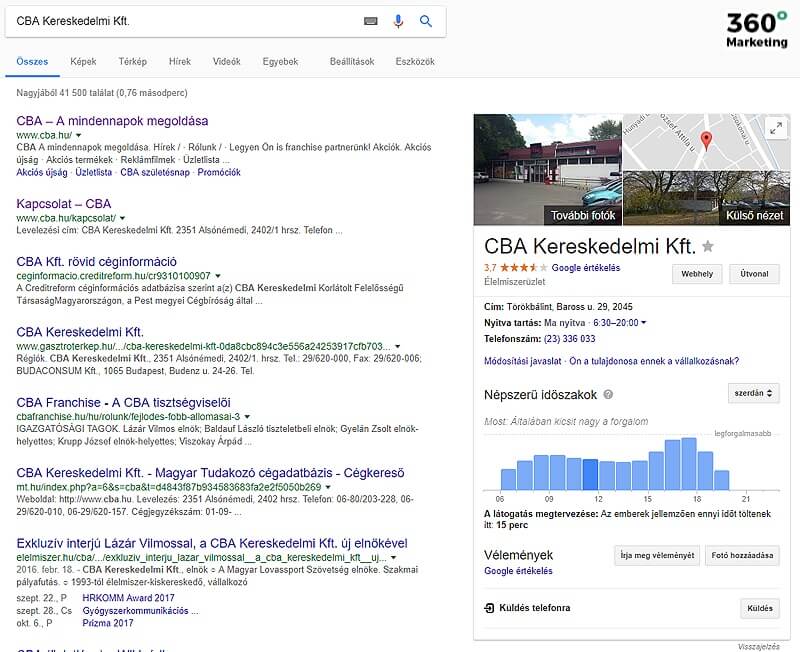Open the map thumbnail of Törökbálint

pyautogui.click(x=707, y=142)
